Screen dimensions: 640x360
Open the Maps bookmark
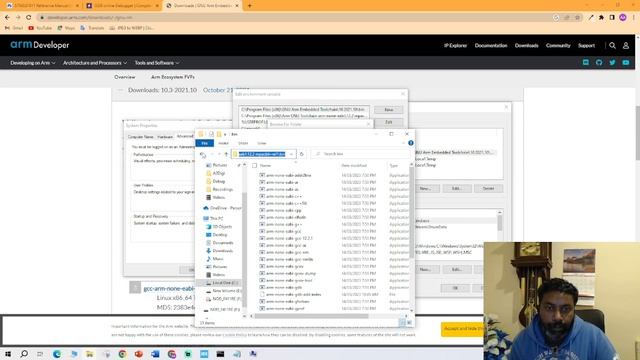point(67,28)
